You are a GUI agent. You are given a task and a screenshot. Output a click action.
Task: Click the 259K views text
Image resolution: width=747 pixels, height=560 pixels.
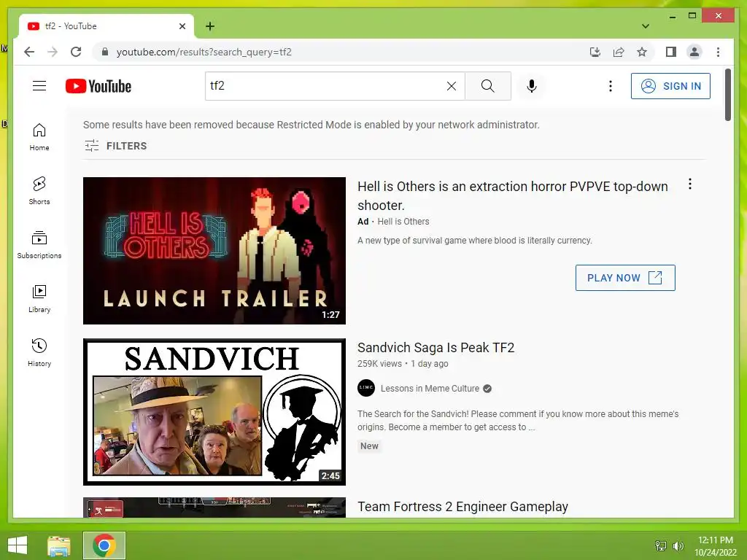point(379,364)
